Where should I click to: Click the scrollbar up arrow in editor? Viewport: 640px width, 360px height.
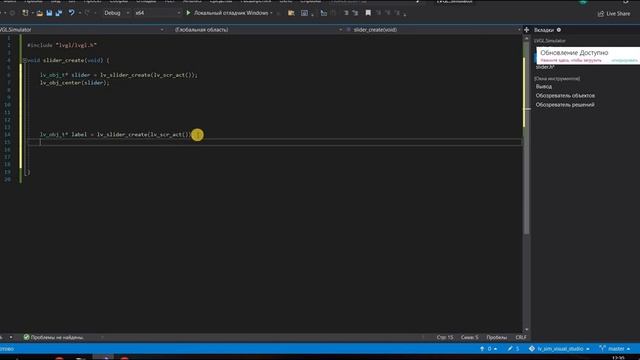(527, 38)
